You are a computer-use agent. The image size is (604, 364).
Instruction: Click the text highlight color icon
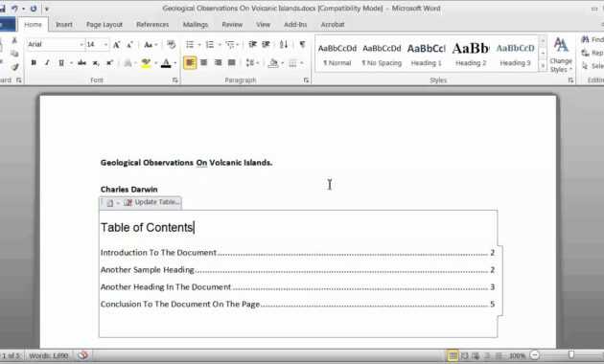(146, 63)
